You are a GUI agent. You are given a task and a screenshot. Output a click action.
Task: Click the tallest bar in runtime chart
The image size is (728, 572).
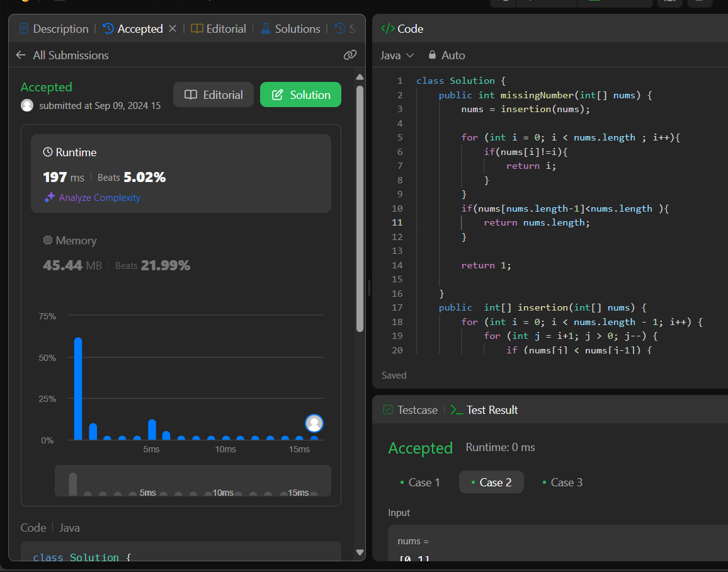[x=78, y=389]
